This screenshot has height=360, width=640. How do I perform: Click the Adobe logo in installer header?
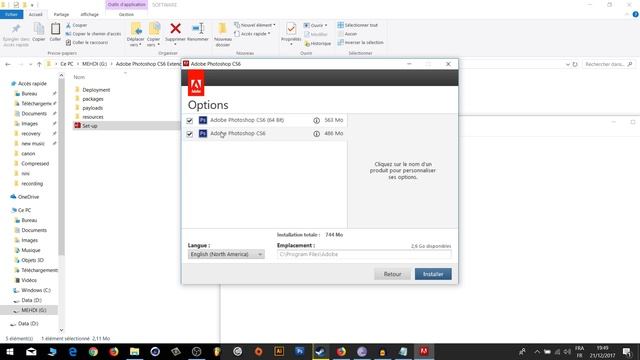(x=196, y=84)
